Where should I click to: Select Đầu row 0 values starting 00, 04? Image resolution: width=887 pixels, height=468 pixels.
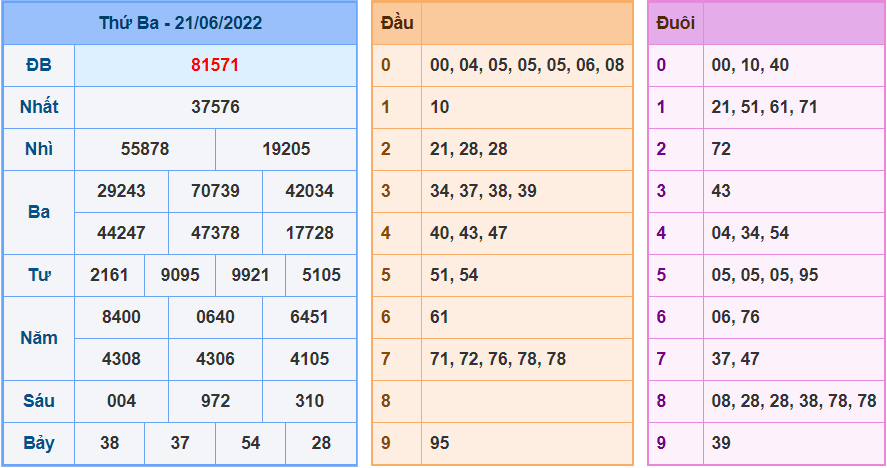527,65
